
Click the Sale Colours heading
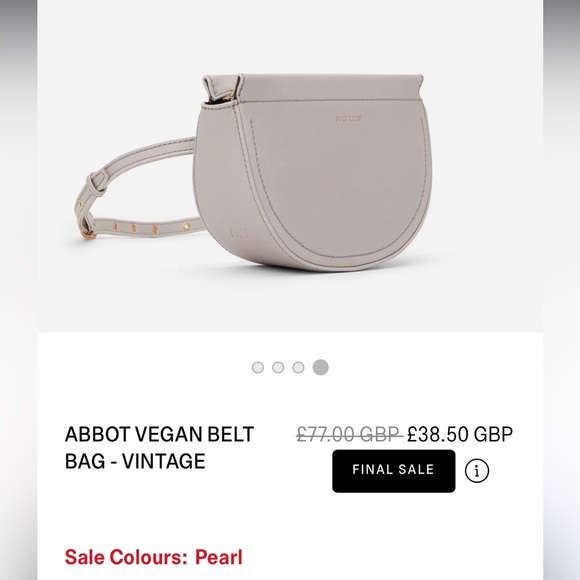pyautogui.click(x=126, y=557)
